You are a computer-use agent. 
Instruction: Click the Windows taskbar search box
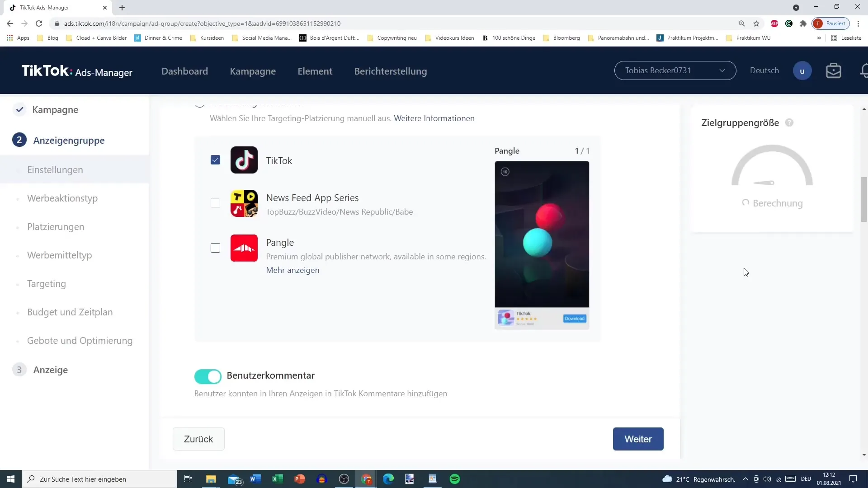(99, 479)
